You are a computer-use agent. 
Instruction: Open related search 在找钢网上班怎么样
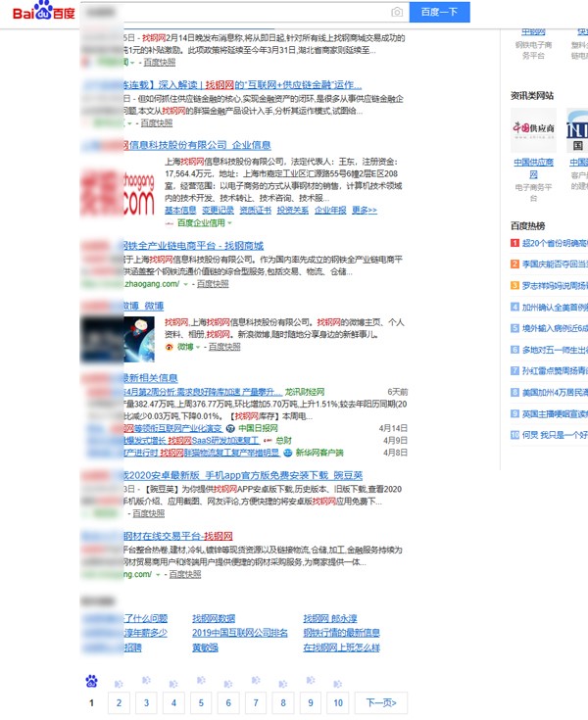pyautogui.click(x=341, y=648)
